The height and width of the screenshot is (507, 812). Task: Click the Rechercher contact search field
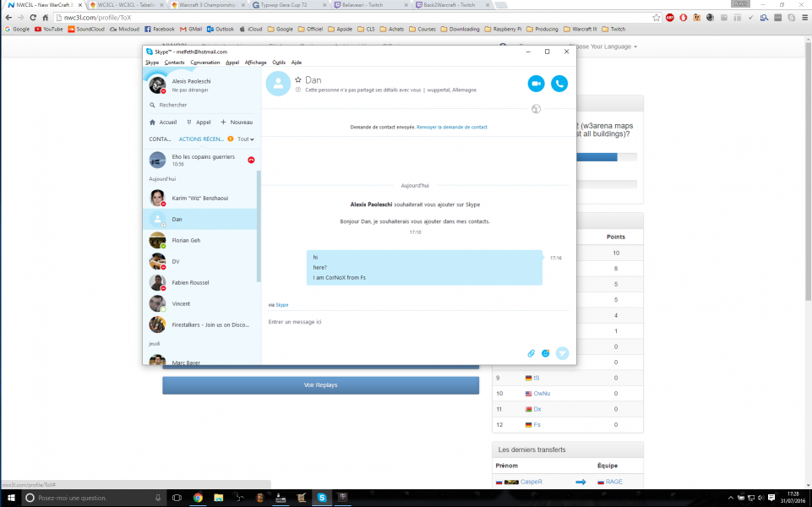201,105
